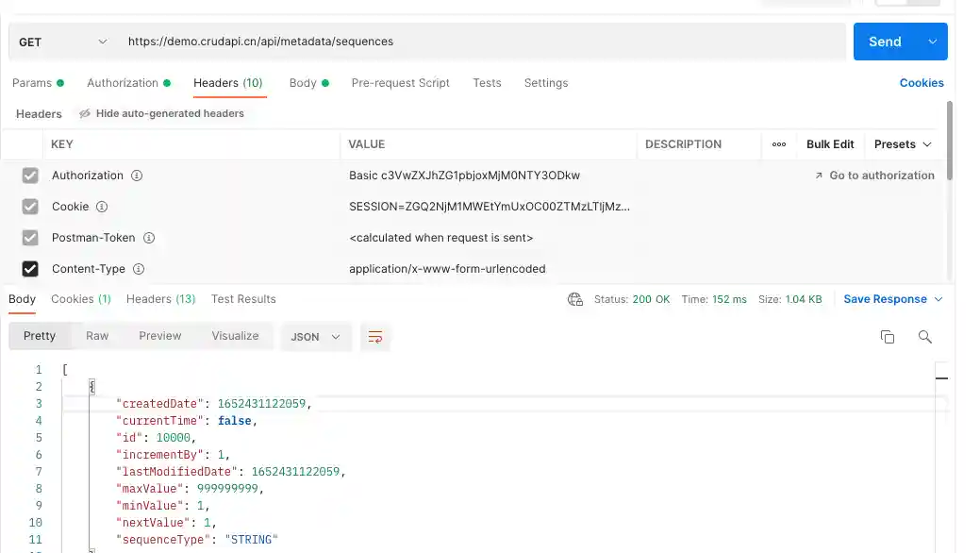Copy the response body with copy icon
Screen dimensions: 980x553
887,337
